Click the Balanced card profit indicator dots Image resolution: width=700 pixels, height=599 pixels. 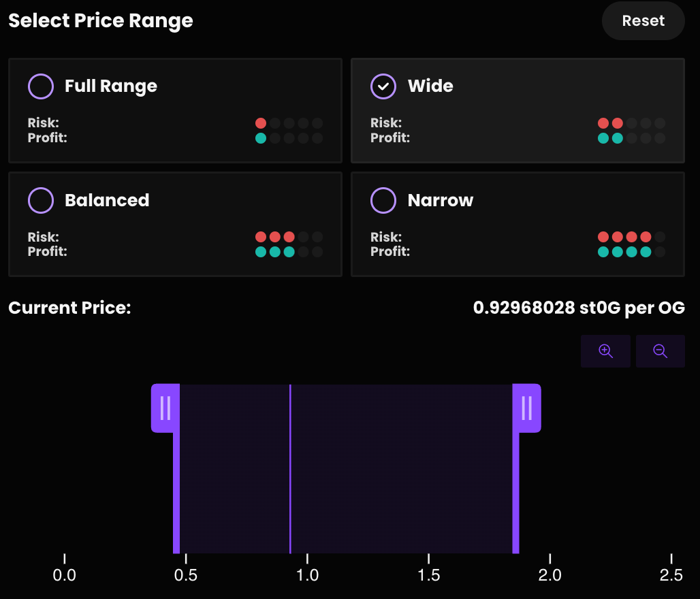pyautogui.click(x=289, y=252)
